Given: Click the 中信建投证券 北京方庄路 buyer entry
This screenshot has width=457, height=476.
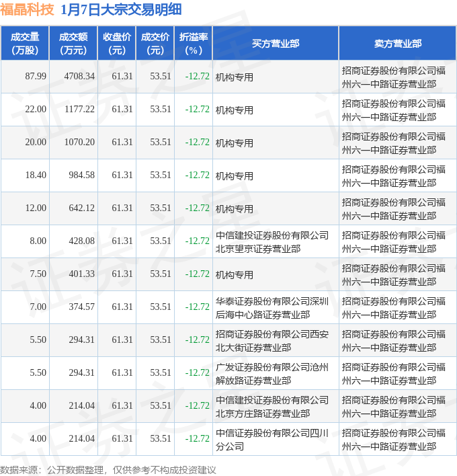Looking at the screenshot, I should 272,406.
